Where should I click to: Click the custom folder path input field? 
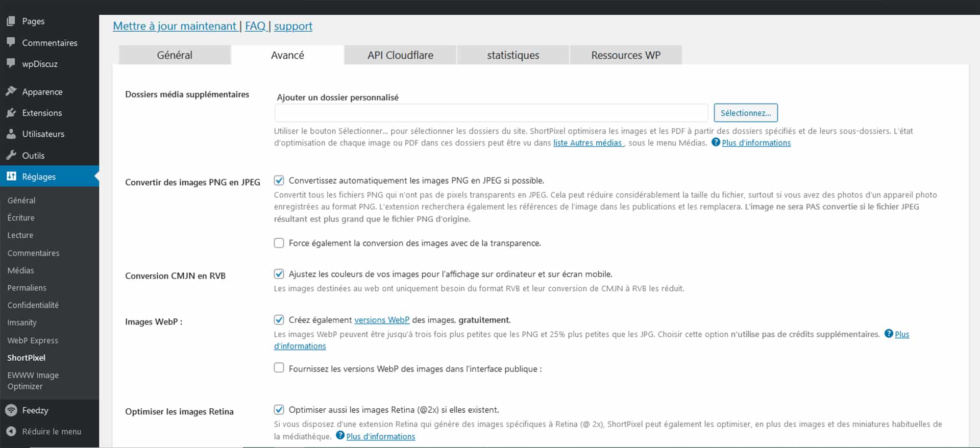click(x=491, y=113)
